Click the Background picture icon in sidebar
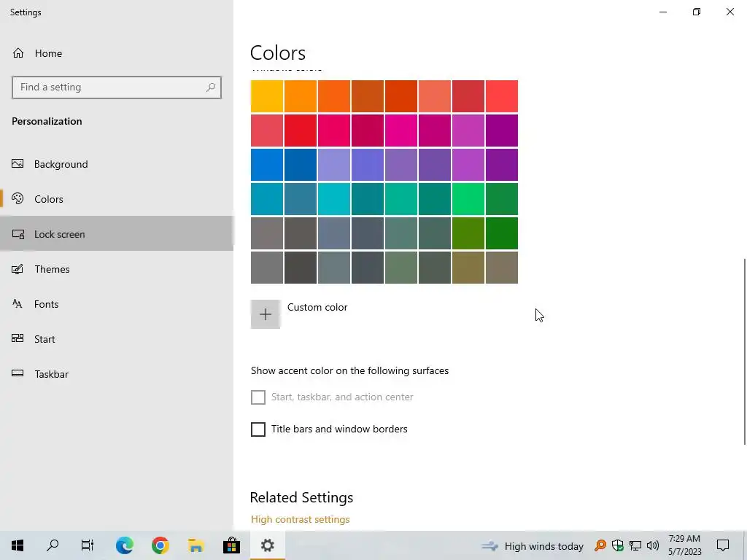747x560 pixels. (18, 164)
